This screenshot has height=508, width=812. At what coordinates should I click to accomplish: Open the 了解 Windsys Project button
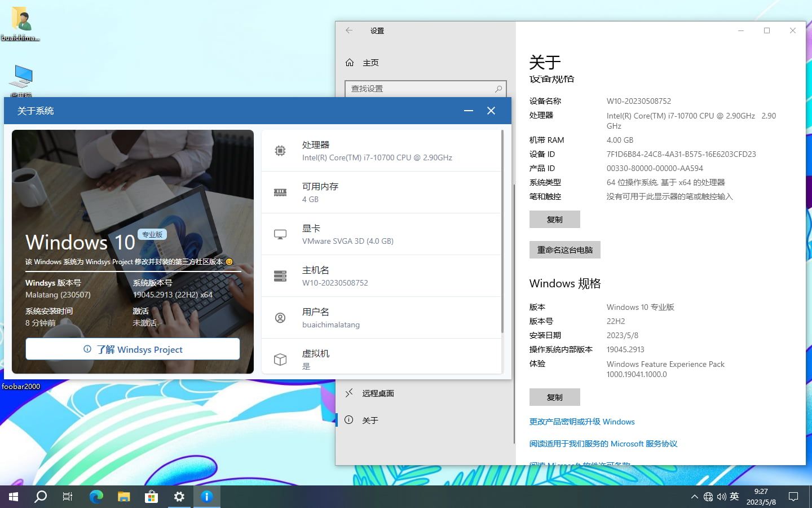pos(133,349)
